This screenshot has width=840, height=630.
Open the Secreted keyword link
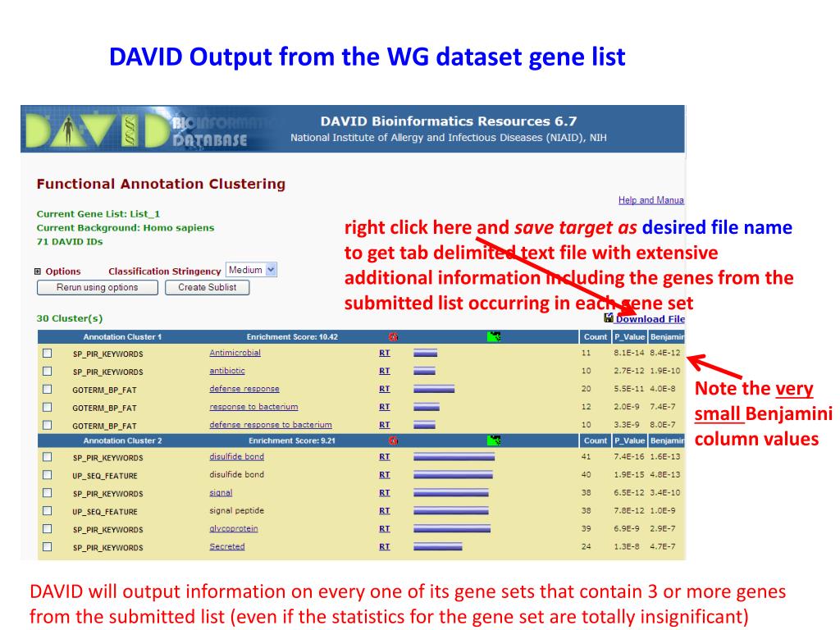click(x=227, y=546)
